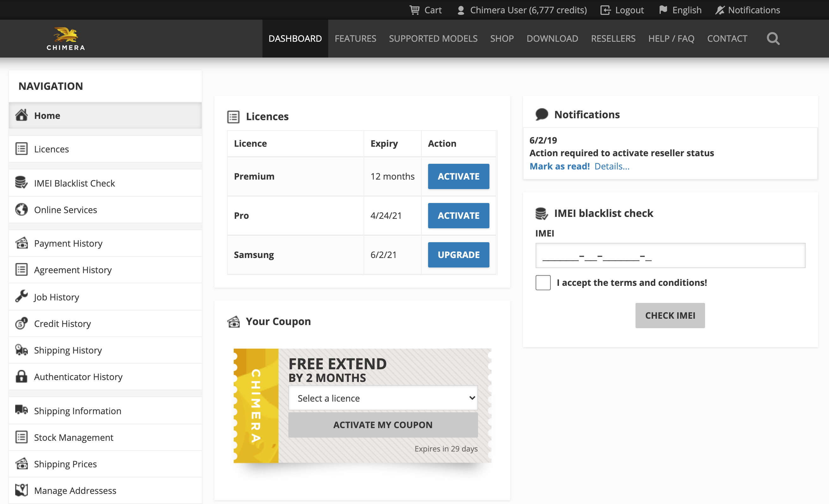
Task: Open the Select a licence dropdown
Action: point(383,398)
